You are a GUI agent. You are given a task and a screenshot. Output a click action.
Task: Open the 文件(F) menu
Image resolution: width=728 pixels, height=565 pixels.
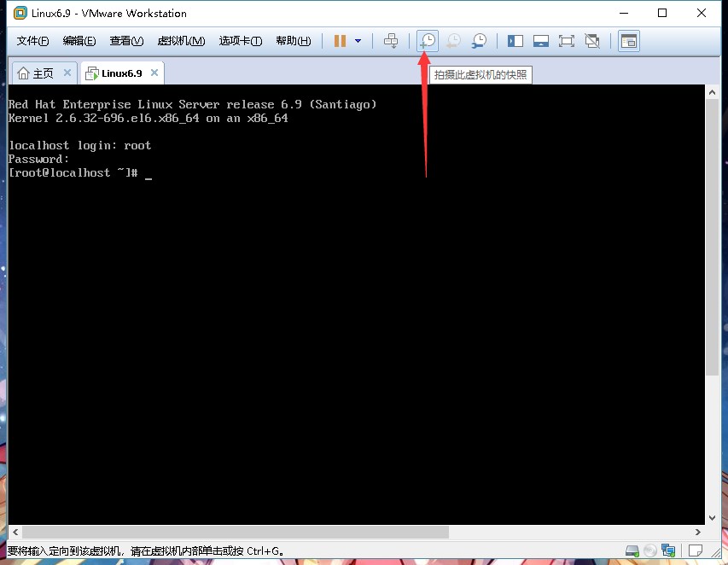[x=32, y=41]
